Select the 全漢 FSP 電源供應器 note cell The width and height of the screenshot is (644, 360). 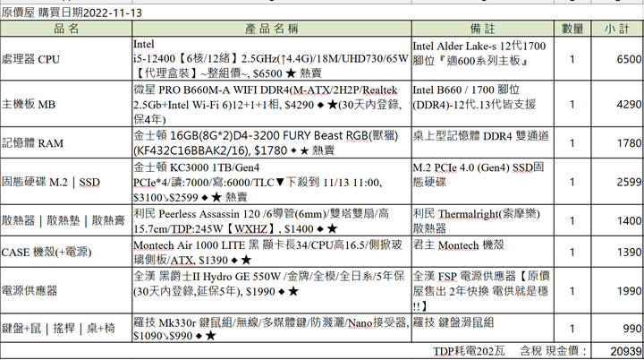point(483,290)
